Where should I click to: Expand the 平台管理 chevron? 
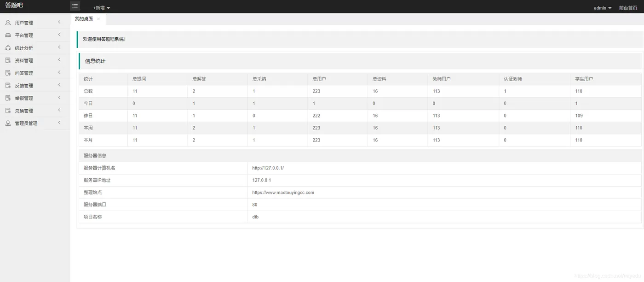59,35
